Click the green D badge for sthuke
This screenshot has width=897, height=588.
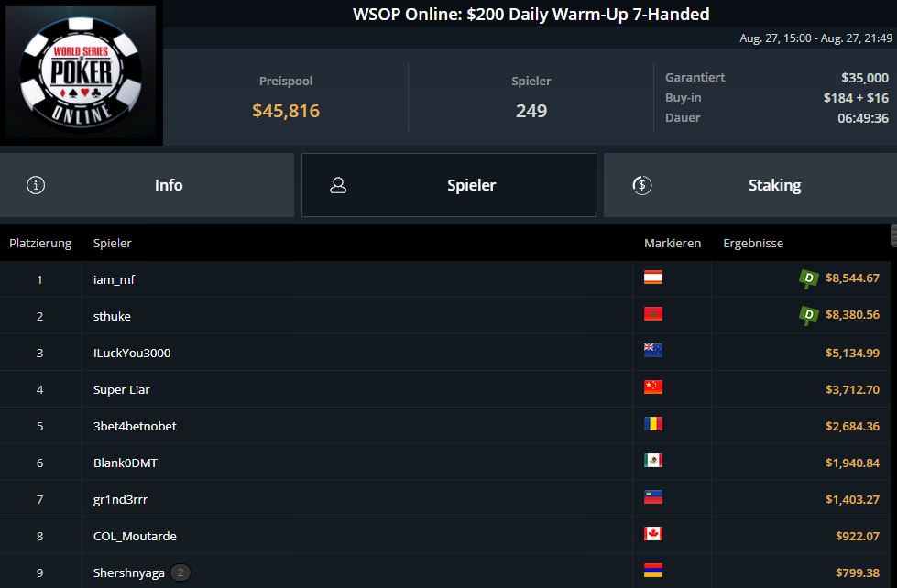(x=808, y=315)
